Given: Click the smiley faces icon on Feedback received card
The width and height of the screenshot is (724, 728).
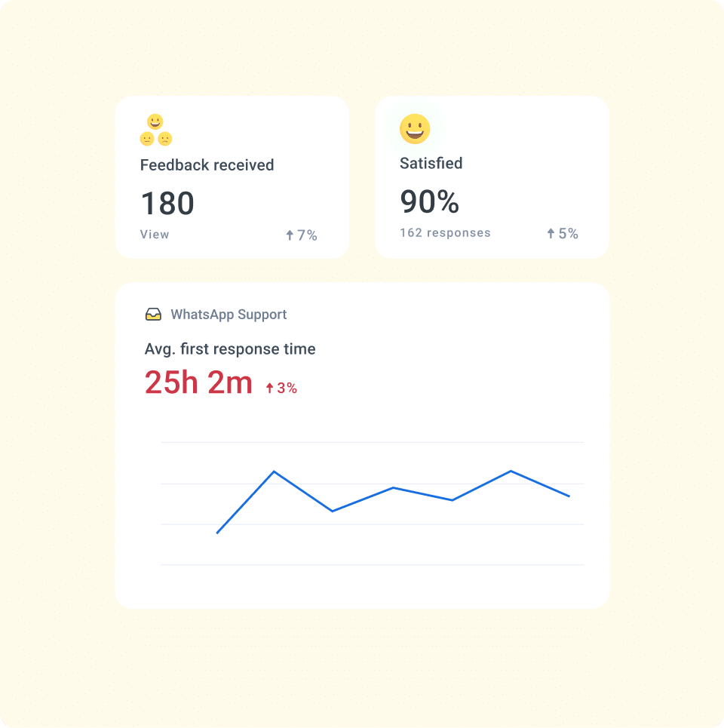Looking at the screenshot, I should [156, 128].
